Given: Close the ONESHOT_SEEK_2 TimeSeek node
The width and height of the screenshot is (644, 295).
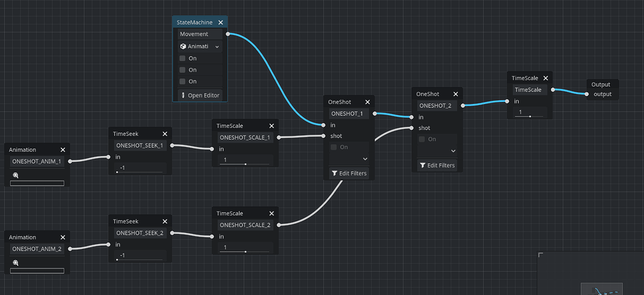Looking at the screenshot, I should click(x=165, y=222).
